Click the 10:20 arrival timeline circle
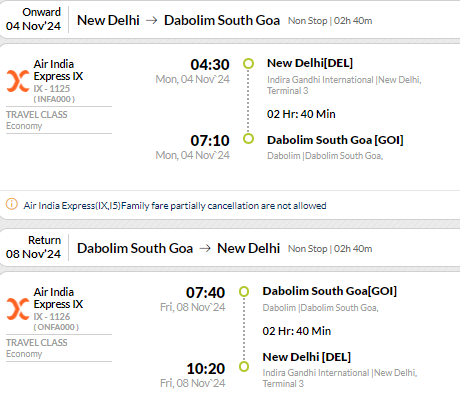 coord(244,367)
